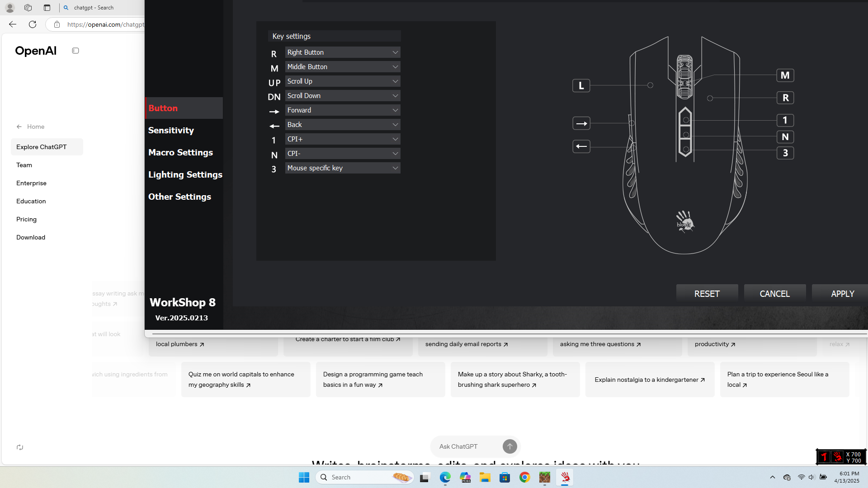Select the M button marker on diagram
868x488 pixels.
[785, 75]
